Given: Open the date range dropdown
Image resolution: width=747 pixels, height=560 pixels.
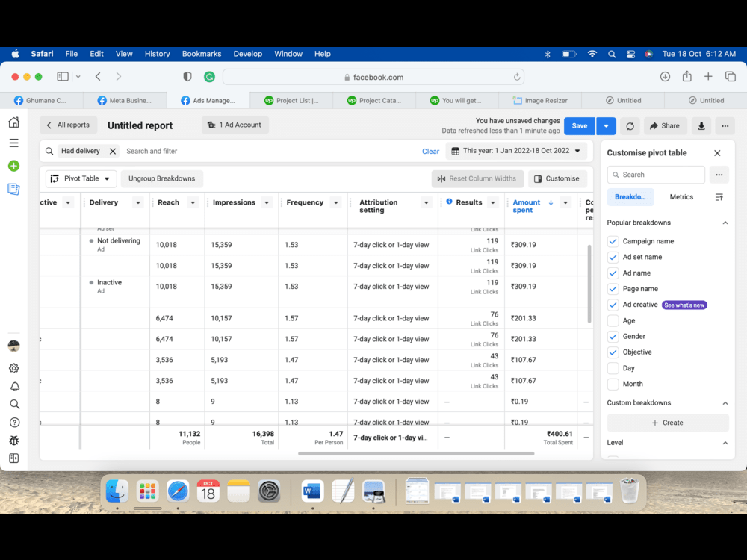Looking at the screenshot, I should pyautogui.click(x=516, y=151).
